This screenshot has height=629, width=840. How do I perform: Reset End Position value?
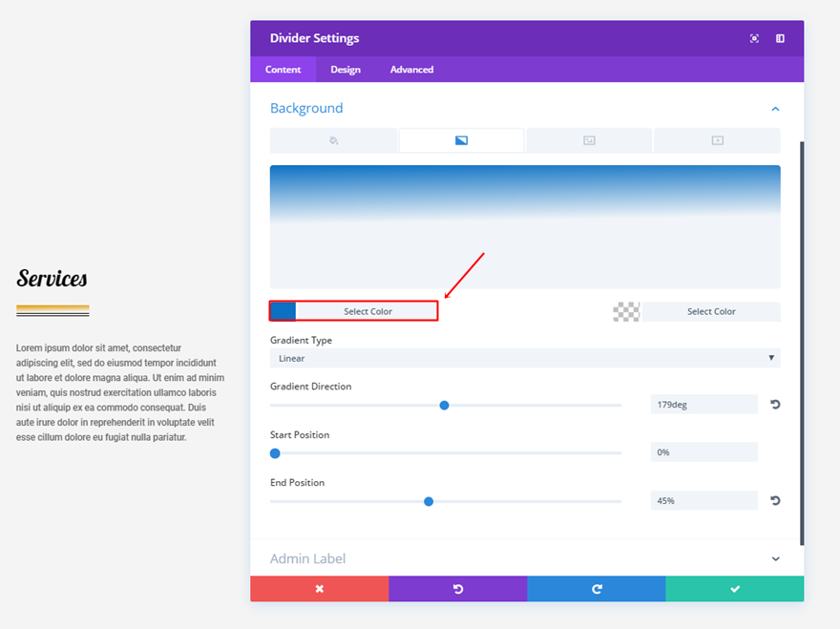coord(775,500)
